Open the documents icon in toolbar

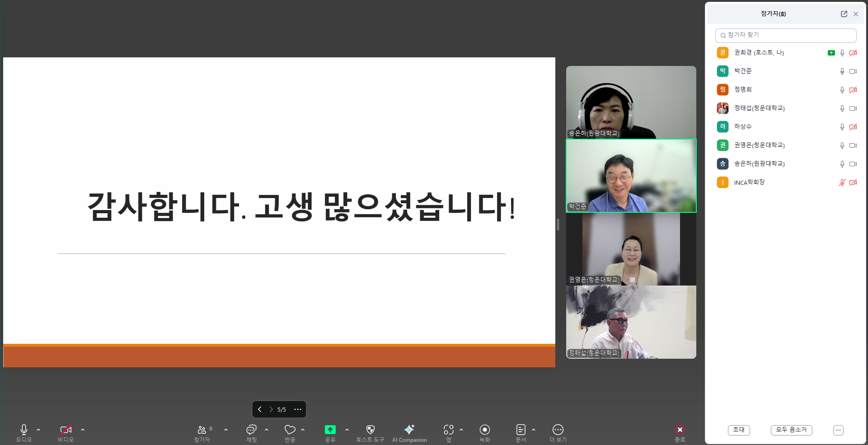[521, 430]
